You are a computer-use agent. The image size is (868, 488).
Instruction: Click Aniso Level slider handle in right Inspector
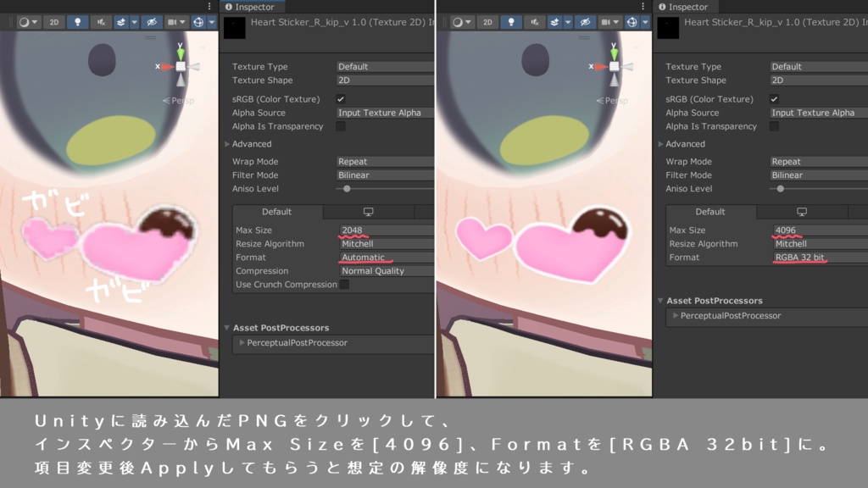click(x=781, y=189)
